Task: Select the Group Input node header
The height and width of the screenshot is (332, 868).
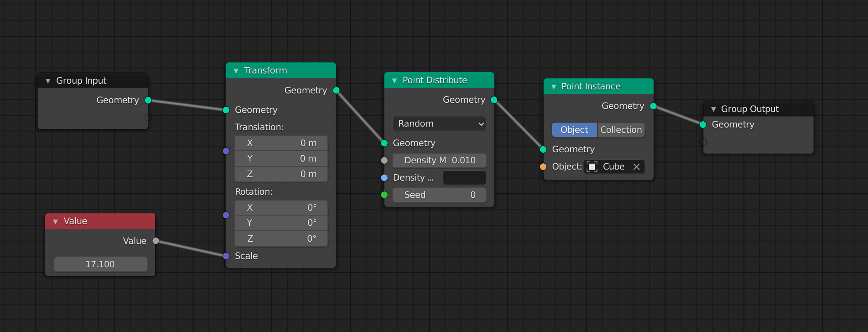Action: click(93, 81)
